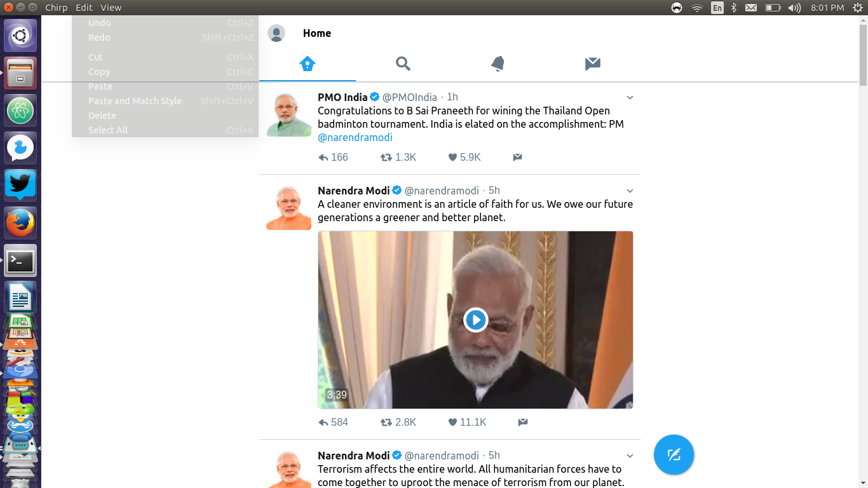Send the video tweet via direct message icon
The image size is (868, 488).
pos(522,422)
